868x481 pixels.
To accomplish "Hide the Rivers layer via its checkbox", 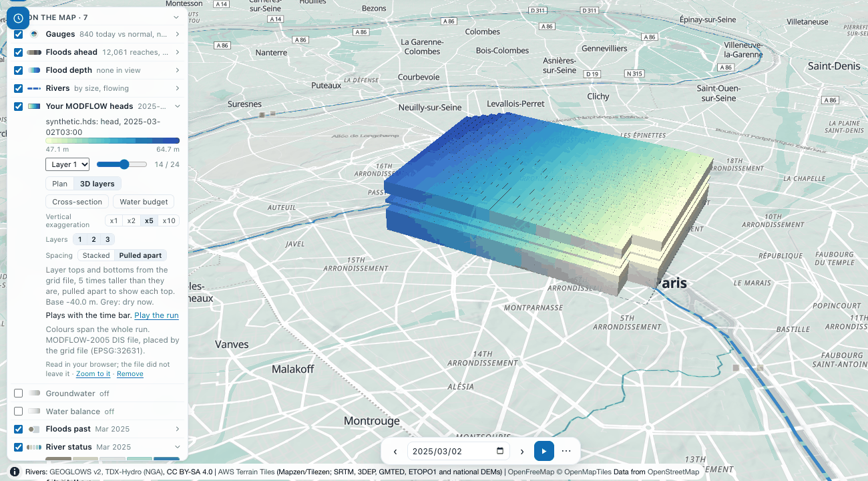I will pyautogui.click(x=19, y=88).
